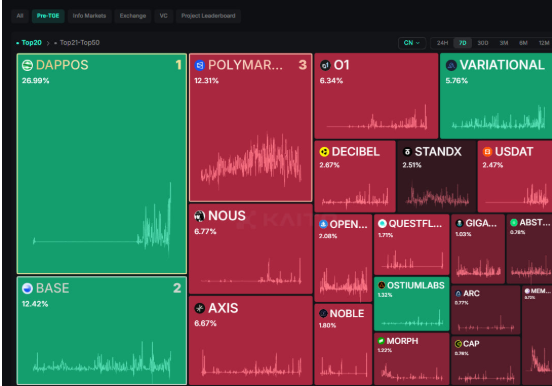Click the BASE blue logo icon

tap(27, 288)
